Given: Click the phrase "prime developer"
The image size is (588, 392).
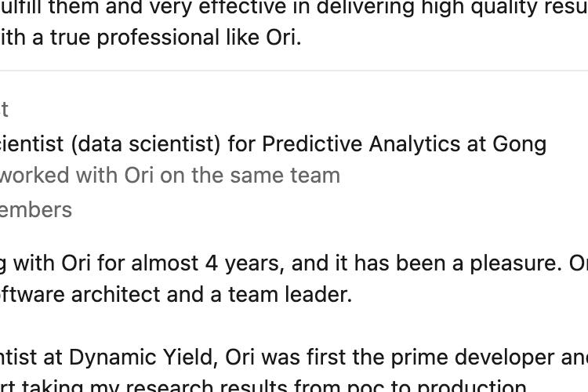Looking at the screenshot, I should pyautogui.click(x=473, y=358).
